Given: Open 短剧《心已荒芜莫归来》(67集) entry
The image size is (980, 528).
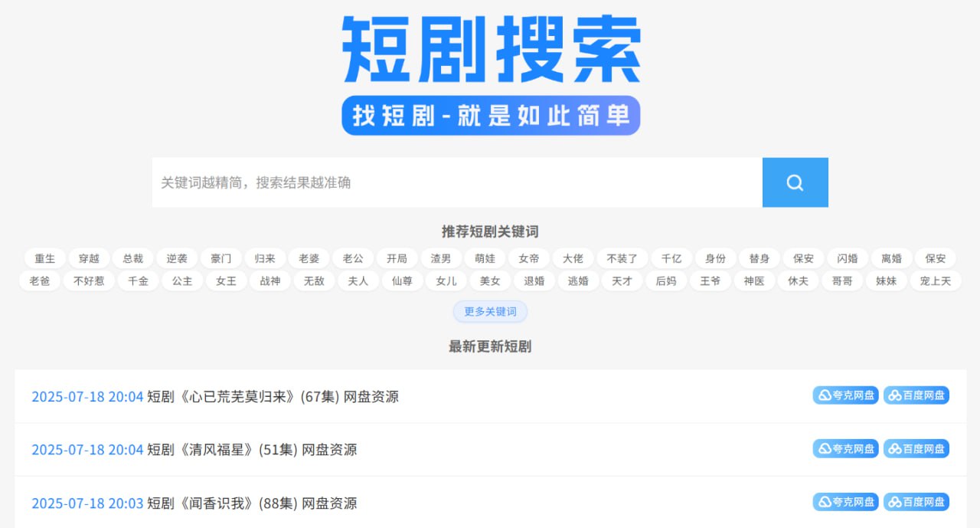Looking at the screenshot, I should tap(272, 397).
